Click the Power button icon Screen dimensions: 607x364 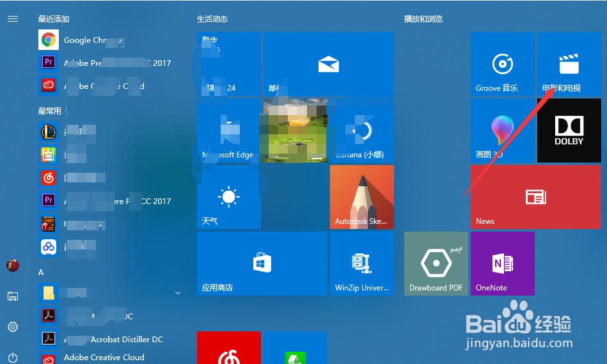[x=13, y=358]
